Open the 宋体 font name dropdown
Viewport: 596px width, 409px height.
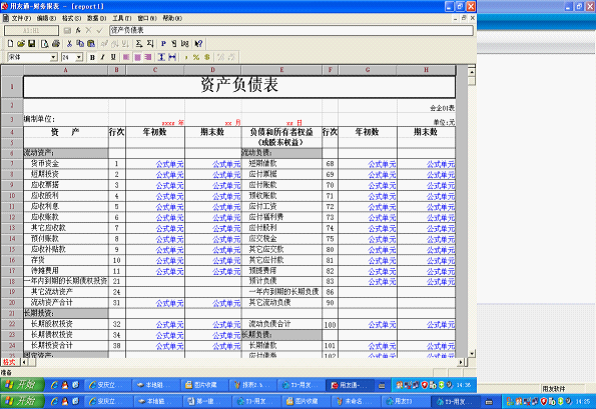click(x=54, y=57)
